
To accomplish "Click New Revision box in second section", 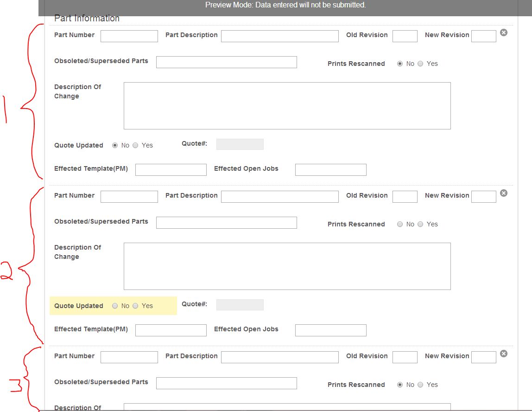I will click(x=483, y=197).
